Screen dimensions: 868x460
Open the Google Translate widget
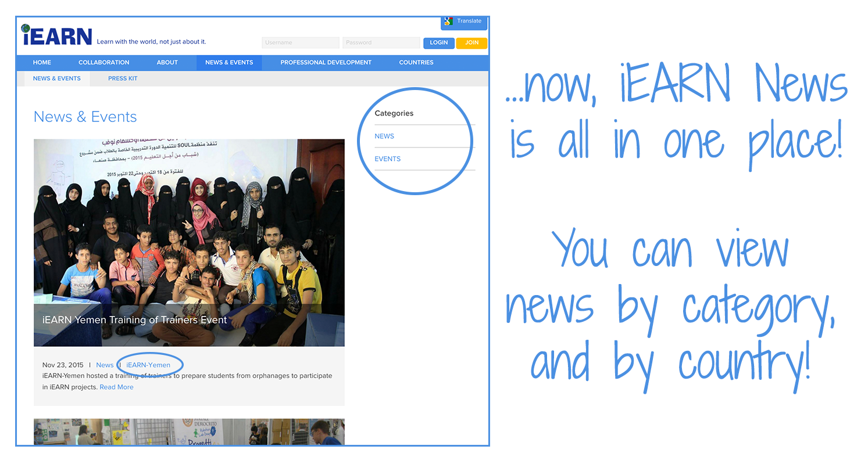pos(464,22)
